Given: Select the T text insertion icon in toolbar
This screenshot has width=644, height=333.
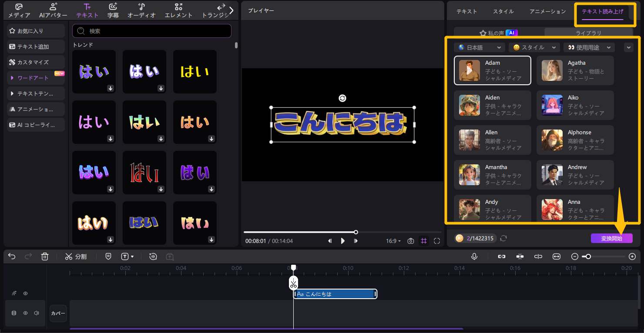Looking at the screenshot, I should tap(124, 256).
